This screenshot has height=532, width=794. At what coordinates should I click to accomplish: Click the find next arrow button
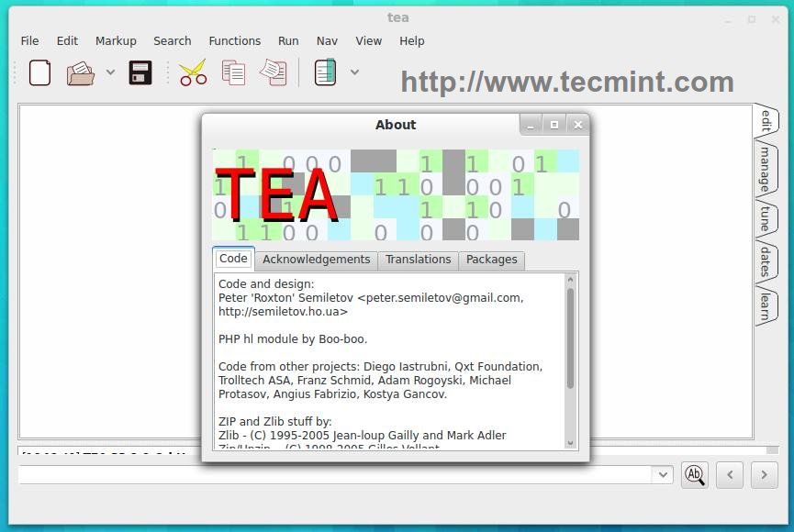(764, 474)
